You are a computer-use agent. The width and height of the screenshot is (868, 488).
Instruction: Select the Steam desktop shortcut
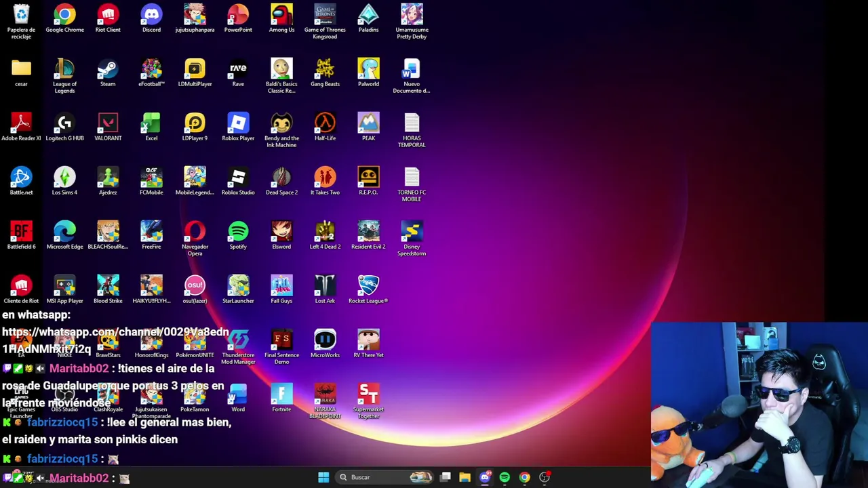(x=108, y=73)
